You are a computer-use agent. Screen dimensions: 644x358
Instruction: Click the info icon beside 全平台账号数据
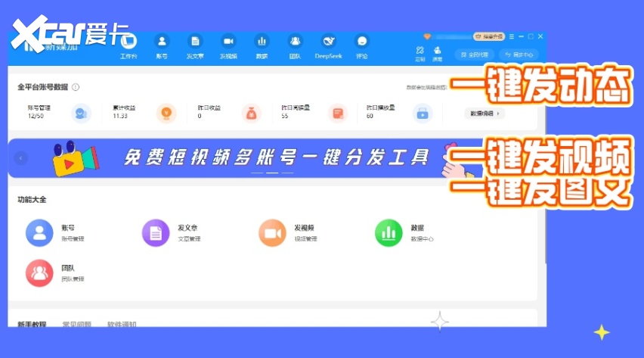(76, 87)
